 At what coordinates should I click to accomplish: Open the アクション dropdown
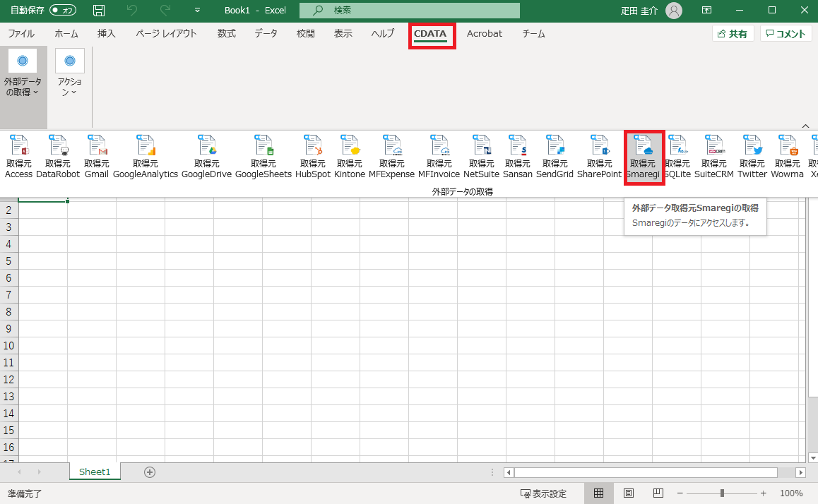click(69, 73)
